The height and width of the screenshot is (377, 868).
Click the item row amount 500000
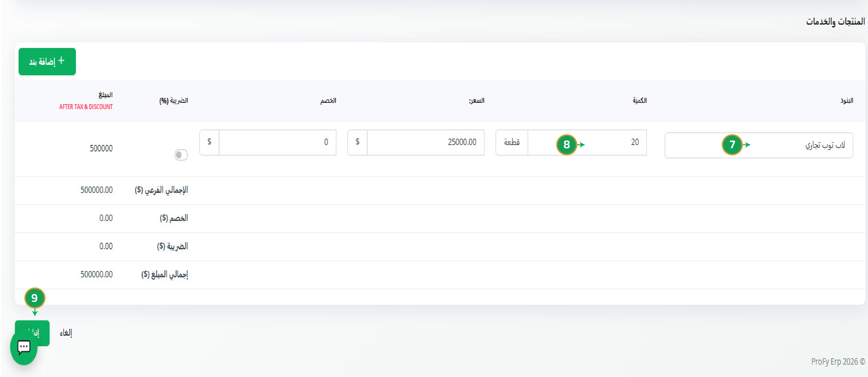point(101,148)
